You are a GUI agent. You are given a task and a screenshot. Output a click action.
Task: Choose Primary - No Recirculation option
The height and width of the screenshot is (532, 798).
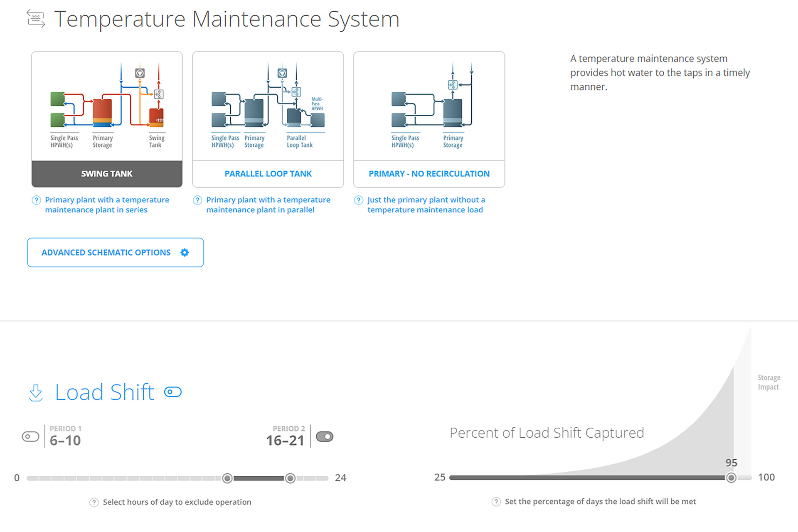point(429,174)
